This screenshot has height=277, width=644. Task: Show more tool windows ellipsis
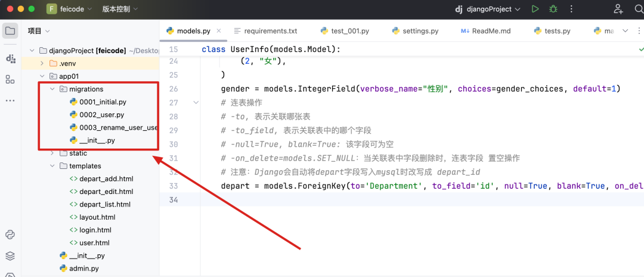(x=10, y=101)
